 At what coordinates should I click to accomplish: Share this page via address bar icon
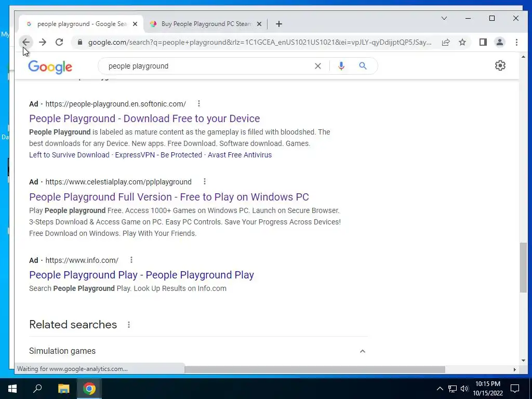pyautogui.click(x=446, y=42)
